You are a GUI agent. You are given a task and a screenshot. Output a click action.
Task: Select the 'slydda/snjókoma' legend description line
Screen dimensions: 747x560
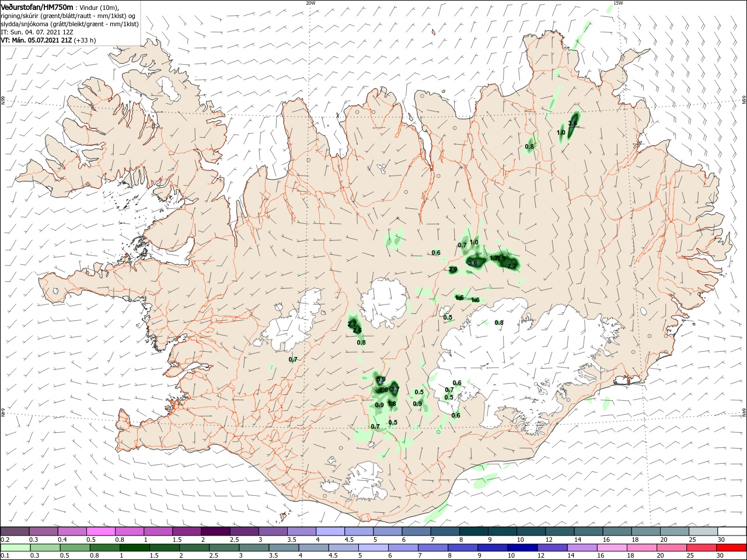pos(69,24)
